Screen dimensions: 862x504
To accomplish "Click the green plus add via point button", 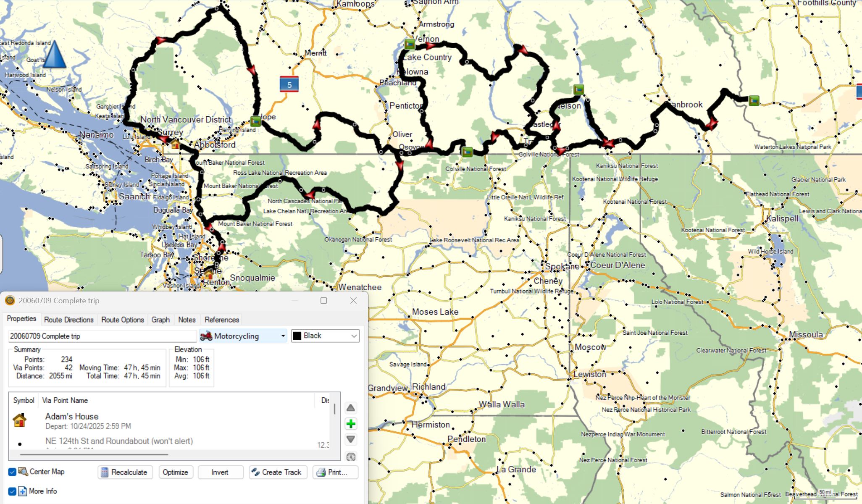I will pos(351,424).
